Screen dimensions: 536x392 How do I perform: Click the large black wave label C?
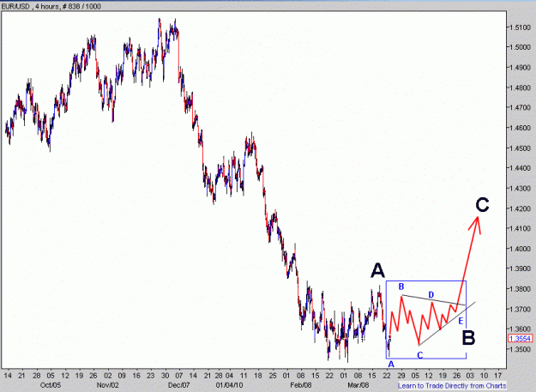[x=482, y=205]
